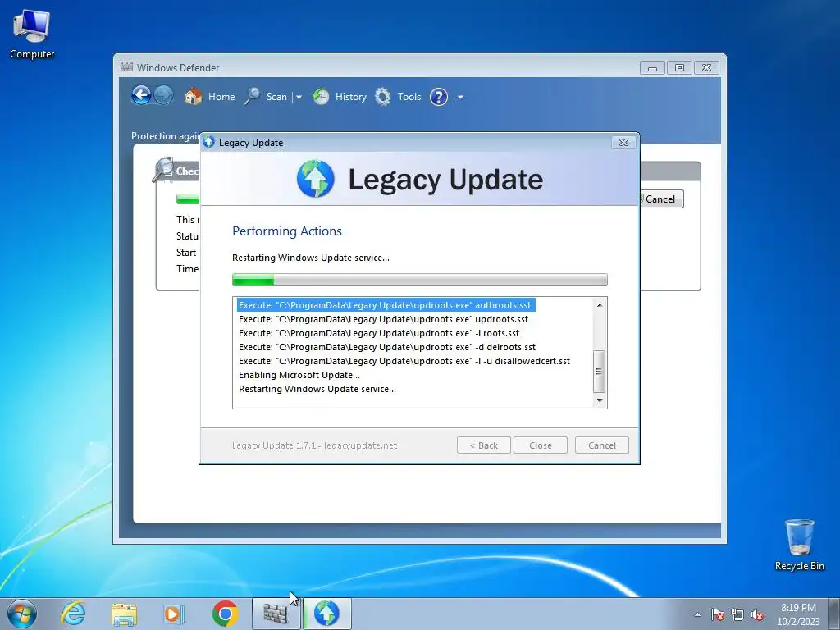This screenshot has width=840, height=630.
Task: Click the Windows Defender title bar icon
Action: pos(126,67)
